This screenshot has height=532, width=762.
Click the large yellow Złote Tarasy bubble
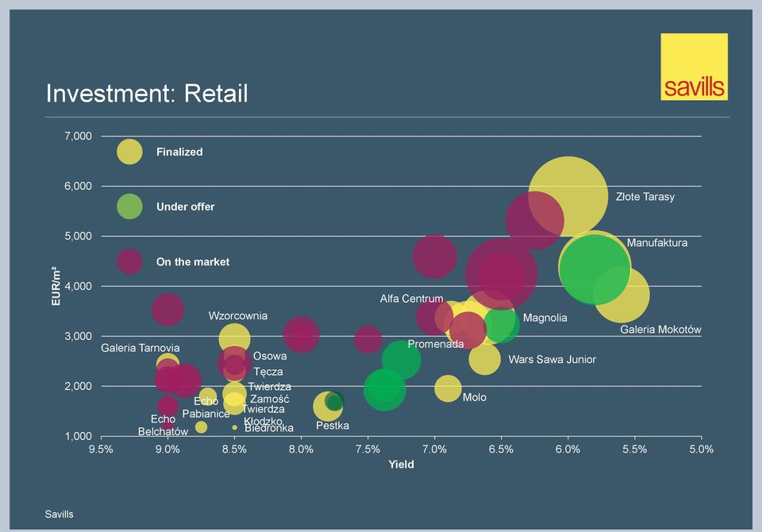coord(568,196)
